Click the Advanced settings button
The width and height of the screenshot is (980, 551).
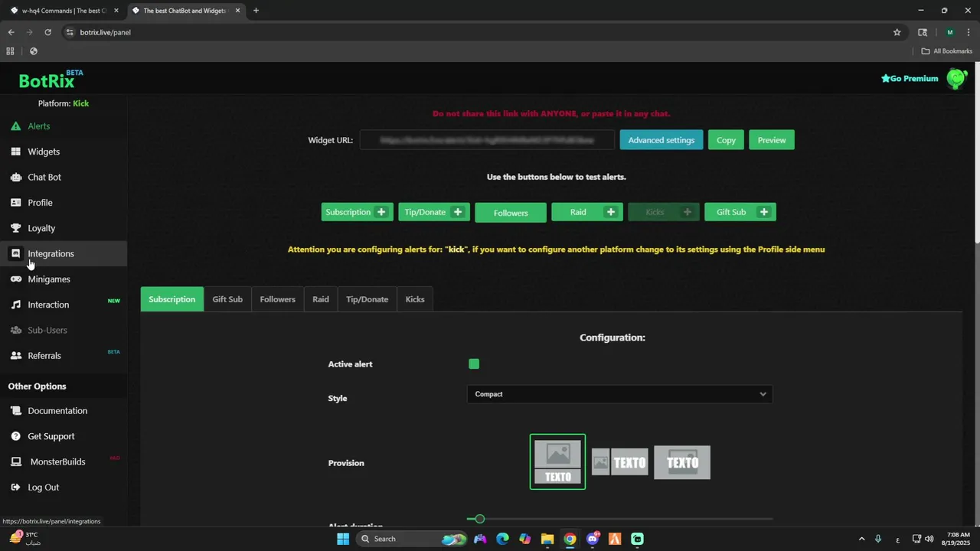[x=661, y=140]
